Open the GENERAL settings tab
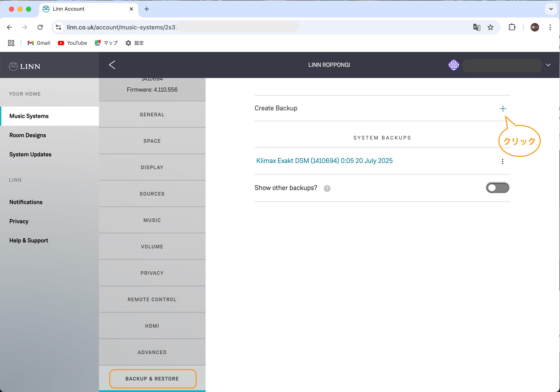Screen dimensions: 560x392 pos(152,114)
